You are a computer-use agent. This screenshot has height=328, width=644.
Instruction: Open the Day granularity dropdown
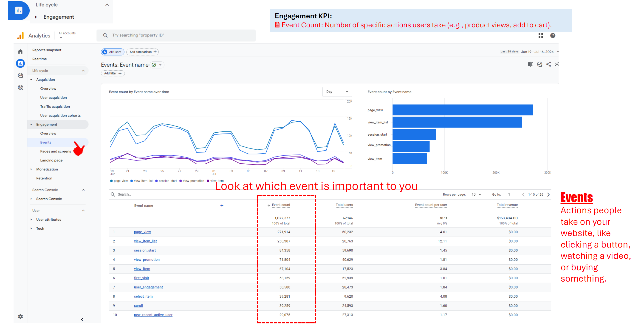[x=337, y=92]
